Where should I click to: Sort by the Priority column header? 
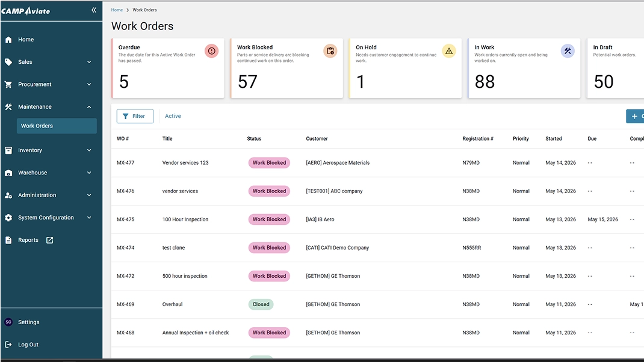click(x=521, y=139)
